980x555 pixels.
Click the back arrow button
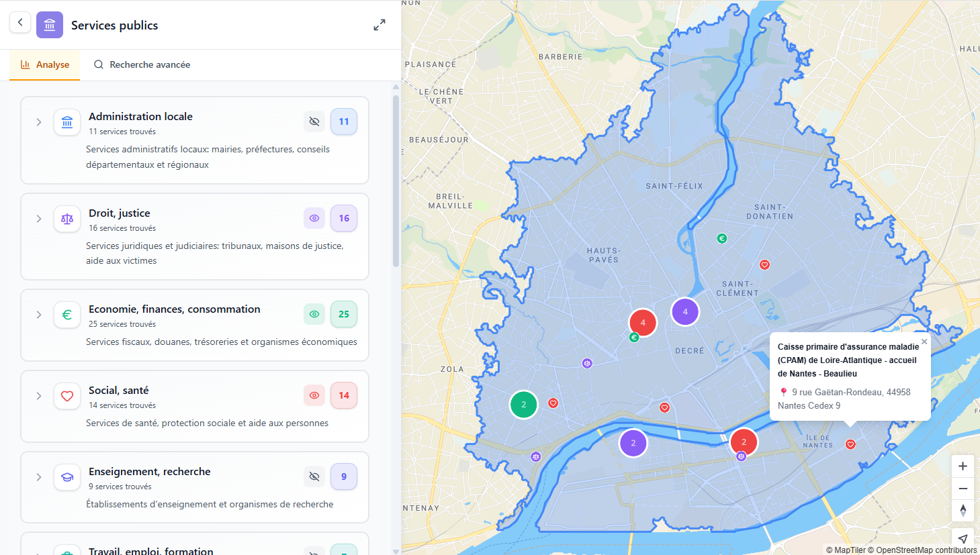pyautogui.click(x=20, y=22)
